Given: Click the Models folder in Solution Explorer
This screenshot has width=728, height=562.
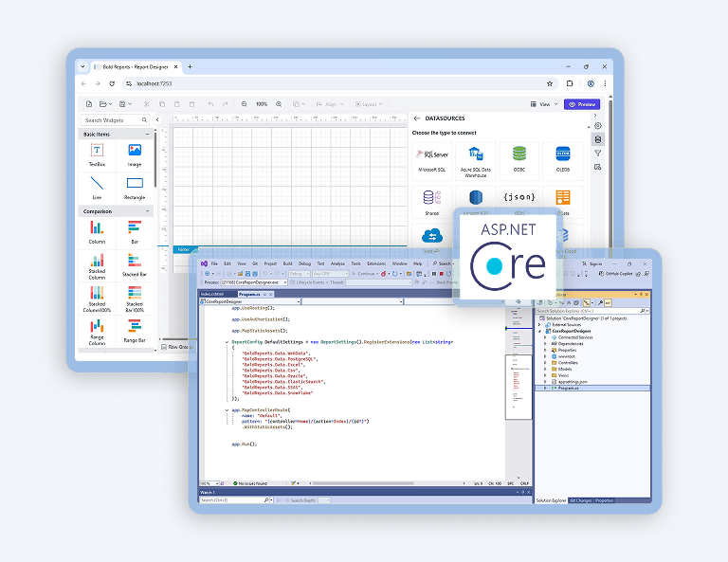Looking at the screenshot, I should click(565, 369).
